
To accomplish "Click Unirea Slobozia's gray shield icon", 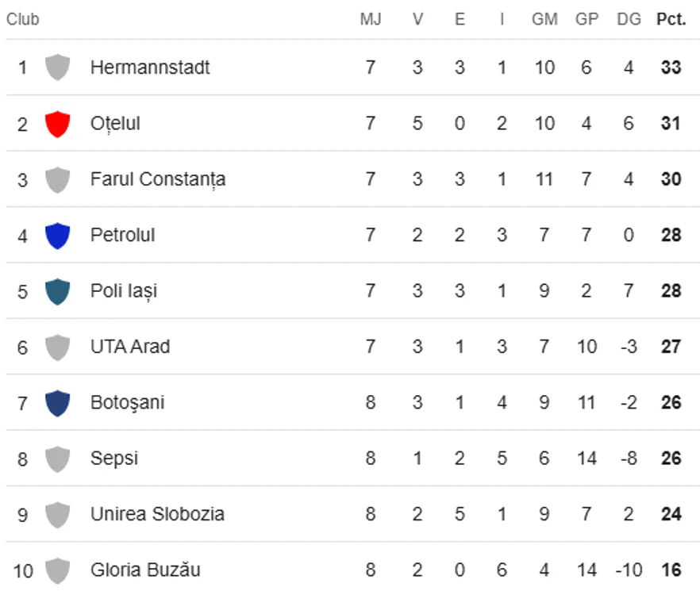I will [x=58, y=515].
